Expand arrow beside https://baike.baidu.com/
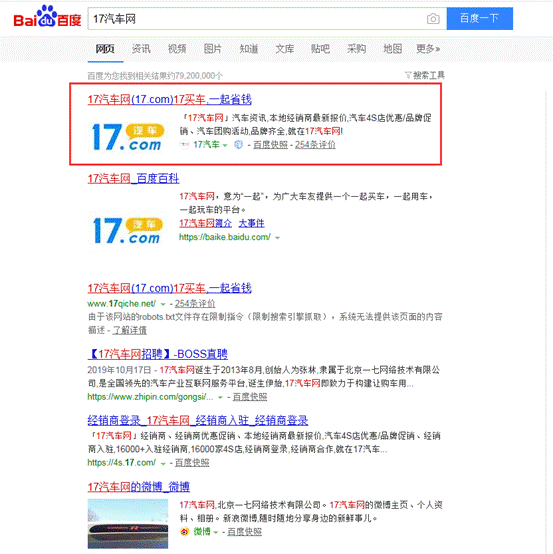This screenshot has height=554, width=553. tap(277, 238)
